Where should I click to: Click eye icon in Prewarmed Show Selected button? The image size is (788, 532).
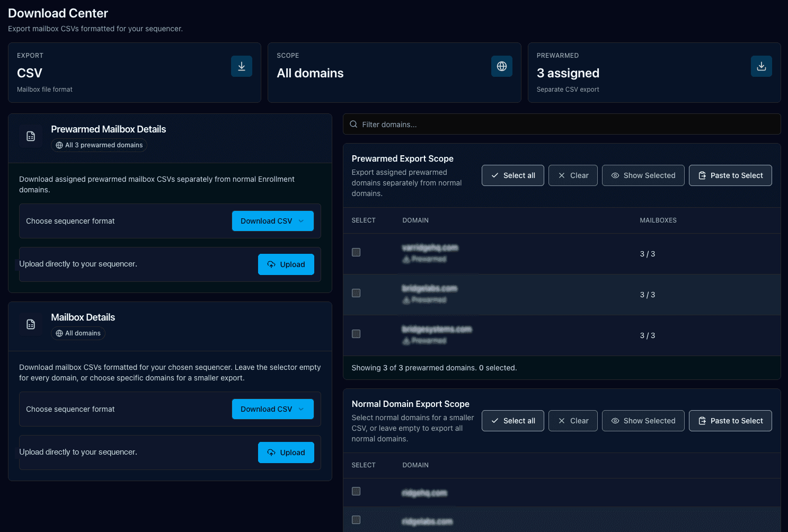[x=615, y=175]
